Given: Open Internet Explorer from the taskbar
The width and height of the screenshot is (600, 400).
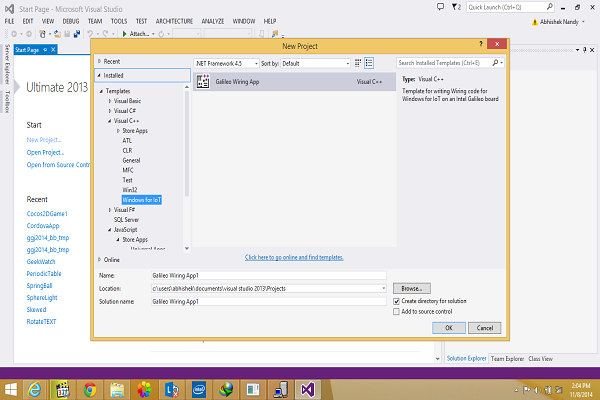Looking at the screenshot, I should (34, 390).
